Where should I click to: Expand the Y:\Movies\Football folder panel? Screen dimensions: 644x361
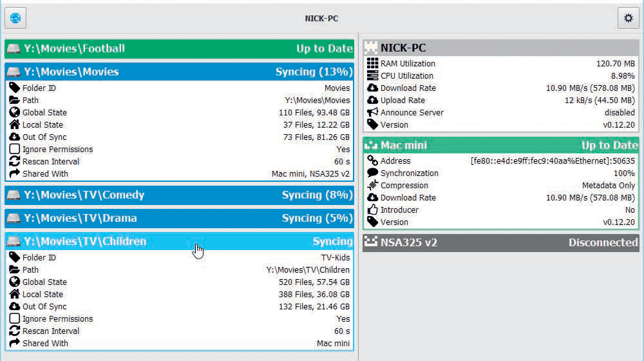180,48
